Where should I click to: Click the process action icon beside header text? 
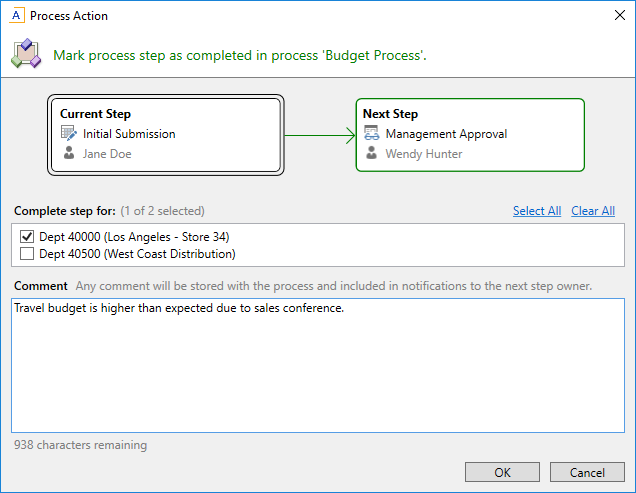tap(25, 54)
